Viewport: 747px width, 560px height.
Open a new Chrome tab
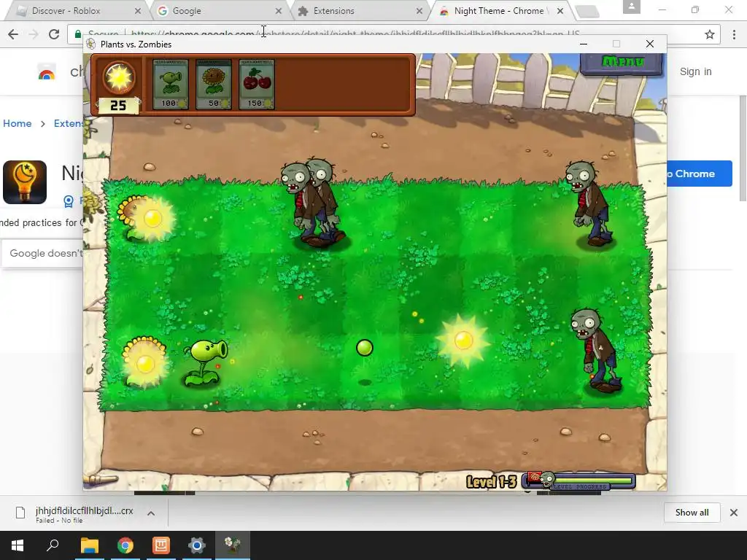587,12
